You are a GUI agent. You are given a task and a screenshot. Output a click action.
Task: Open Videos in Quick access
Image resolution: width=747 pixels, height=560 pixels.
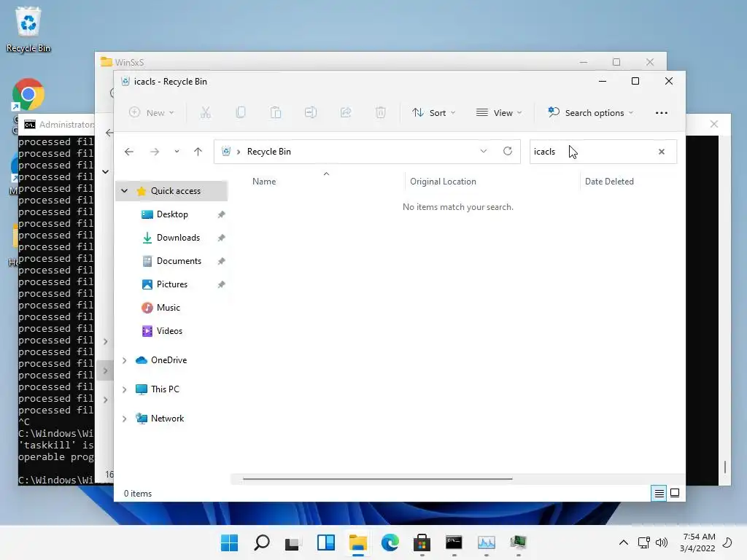click(x=169, y=331)
